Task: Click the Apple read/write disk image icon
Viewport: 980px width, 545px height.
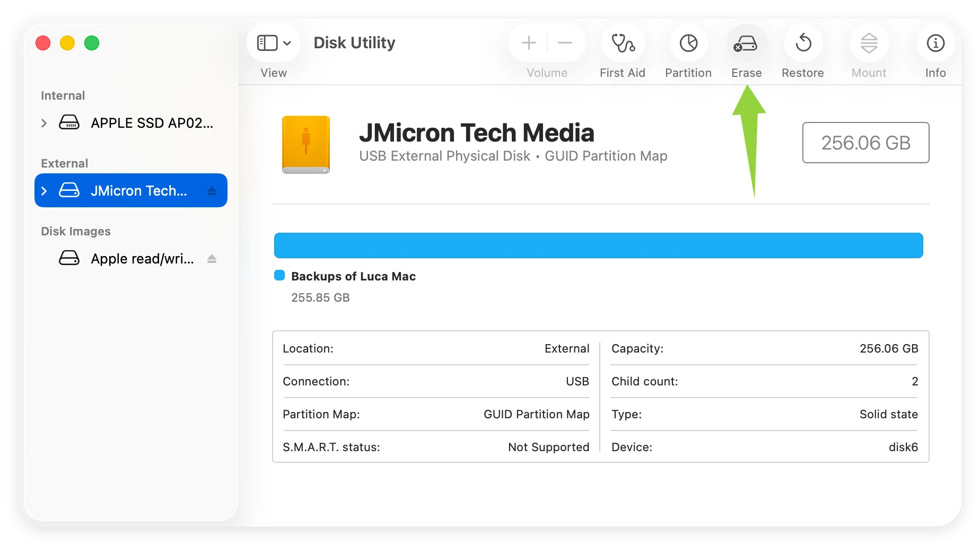Action: [x=69, y=258]
